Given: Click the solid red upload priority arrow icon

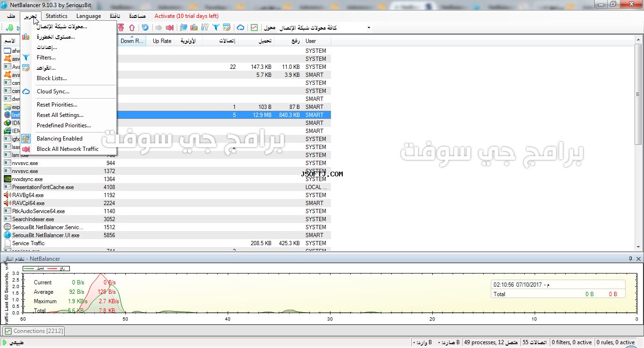Looking at the screenshot, I should coord(121,28).
